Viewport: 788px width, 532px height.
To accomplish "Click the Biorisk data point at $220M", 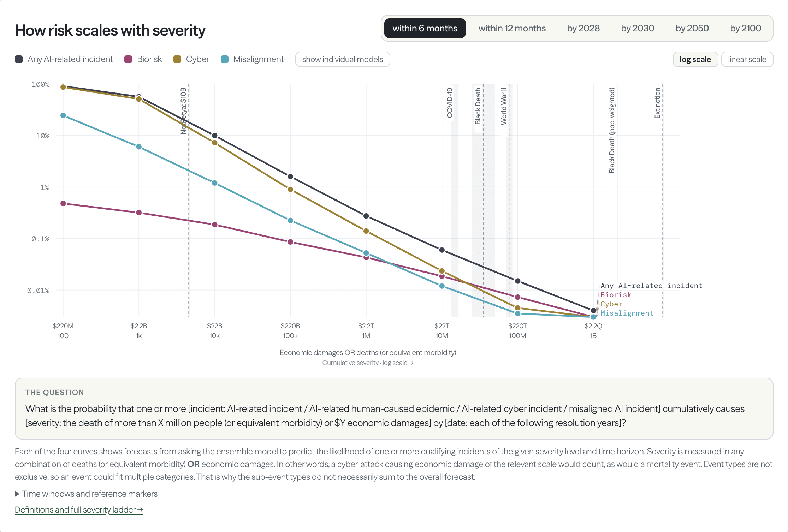I will pos(63,203).
